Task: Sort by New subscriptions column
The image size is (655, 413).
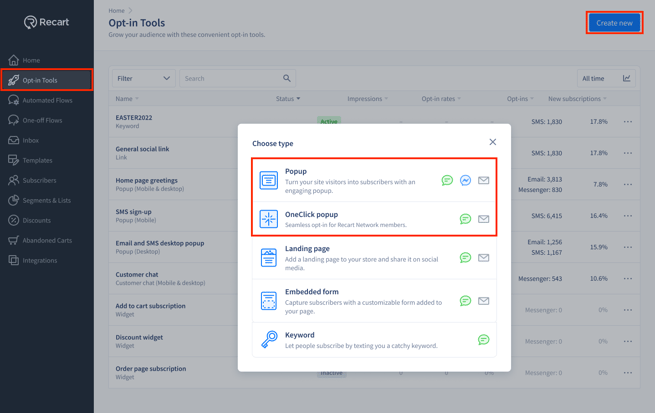Action: pos(577,99)
